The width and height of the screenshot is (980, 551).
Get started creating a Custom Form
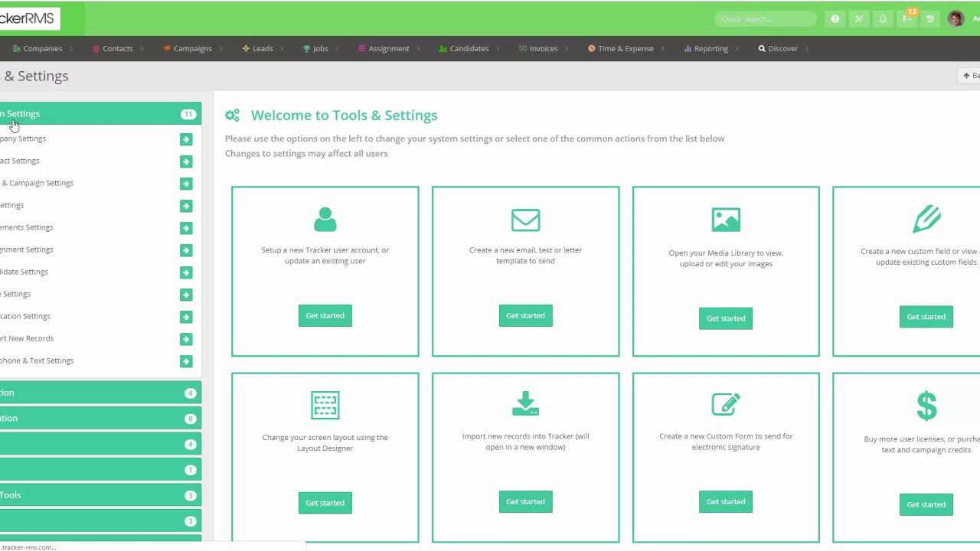coord(726,502)
